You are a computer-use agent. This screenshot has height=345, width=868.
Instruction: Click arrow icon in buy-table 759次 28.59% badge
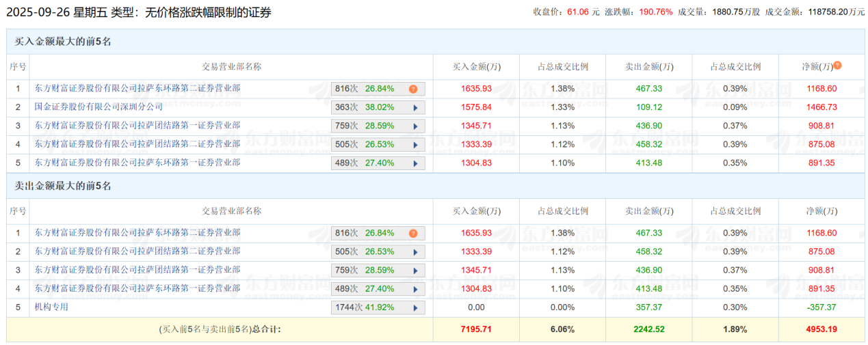(415, 126)
